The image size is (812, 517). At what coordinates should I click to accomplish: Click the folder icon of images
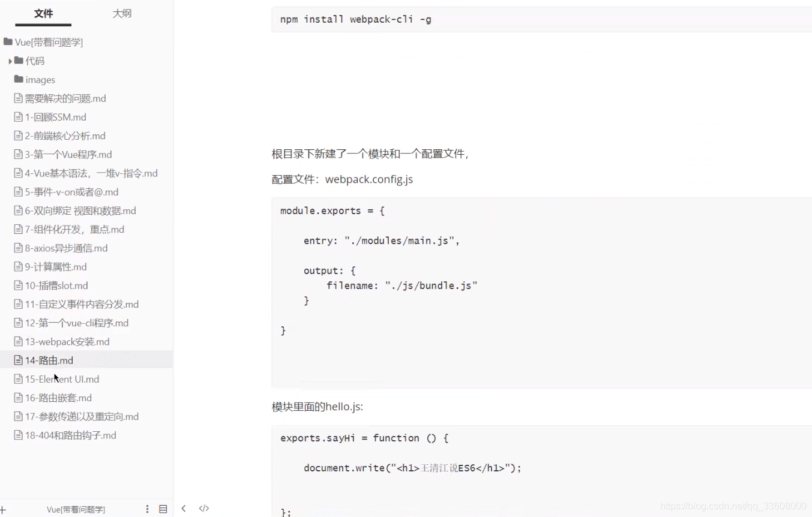[x=19, y=79]
